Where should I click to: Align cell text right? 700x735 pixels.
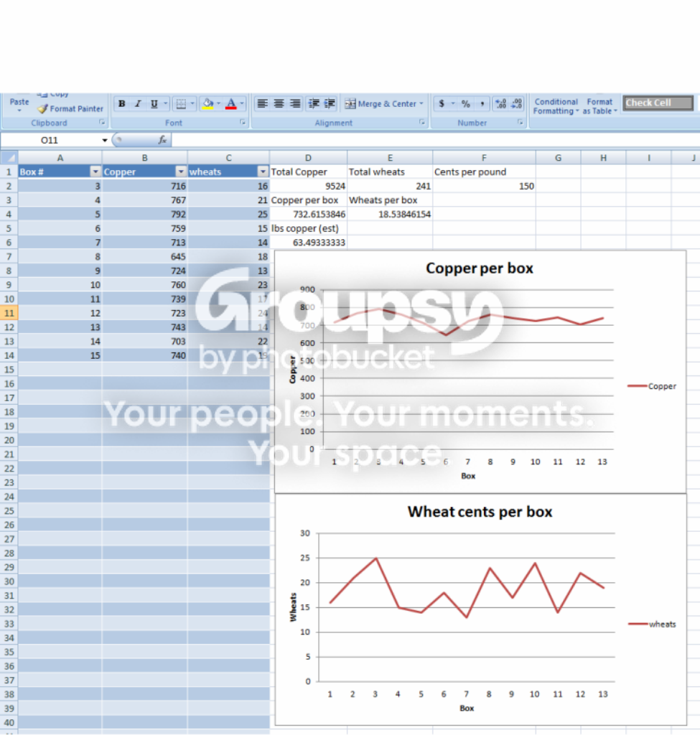click(295, 103)
